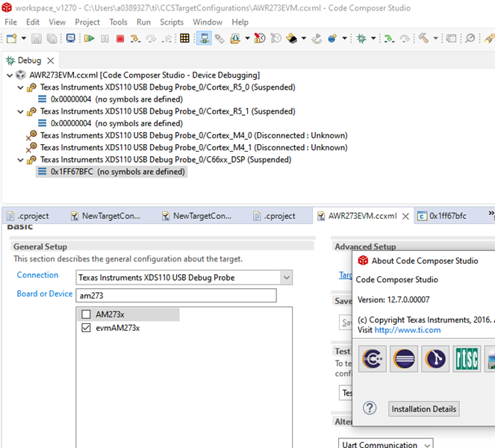495x448 pixels.
Task: Click the Eclipse icon in About dialog
Action: click(404, 358)
